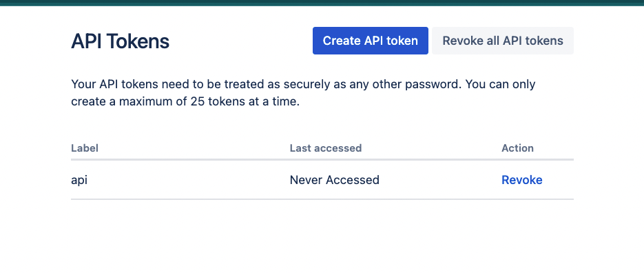The height and width of the screenshot is (273, 644).
Task: Select Revoke all API tokens
Action: 503,41
